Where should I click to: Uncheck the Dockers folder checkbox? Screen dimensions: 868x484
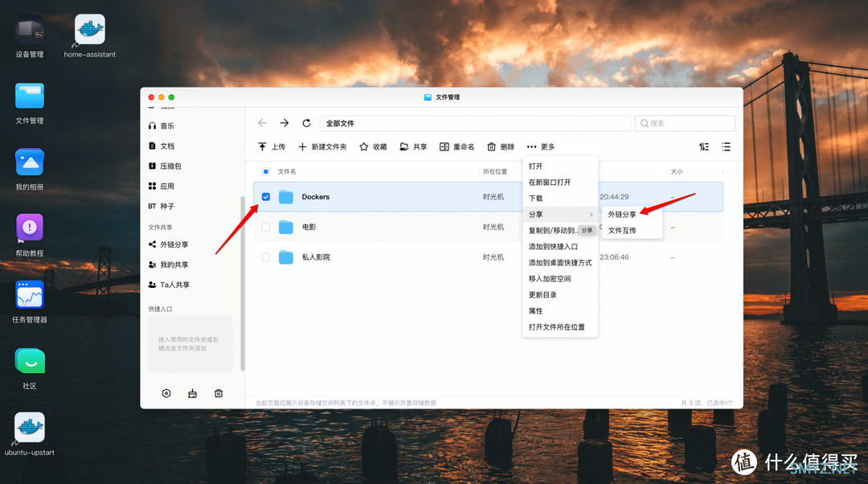[266, 197]
